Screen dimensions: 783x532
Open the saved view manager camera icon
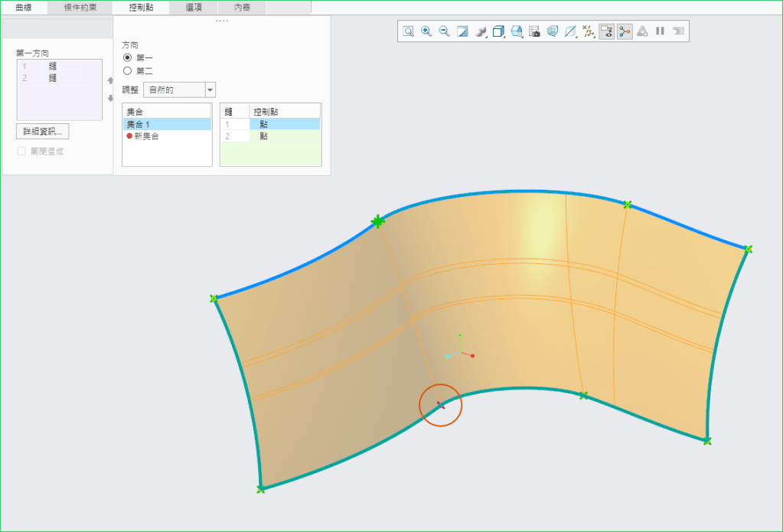tap(535, 31)
